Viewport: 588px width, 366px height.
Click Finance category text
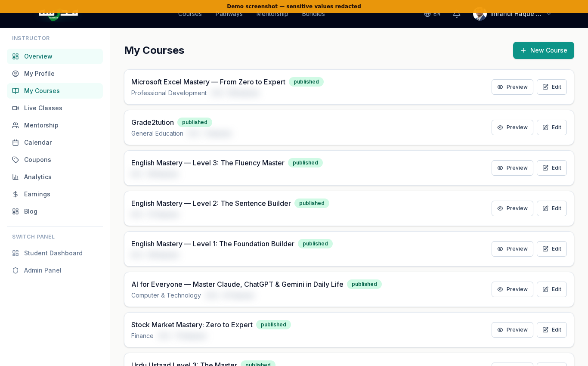(x=142, y=336)
